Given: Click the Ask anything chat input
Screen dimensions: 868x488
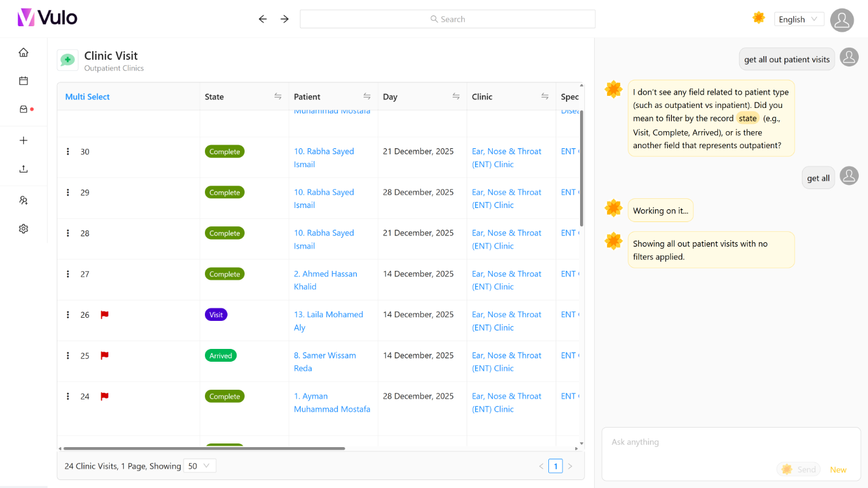Looking at the screenshot, I should (x=701, y=442).
